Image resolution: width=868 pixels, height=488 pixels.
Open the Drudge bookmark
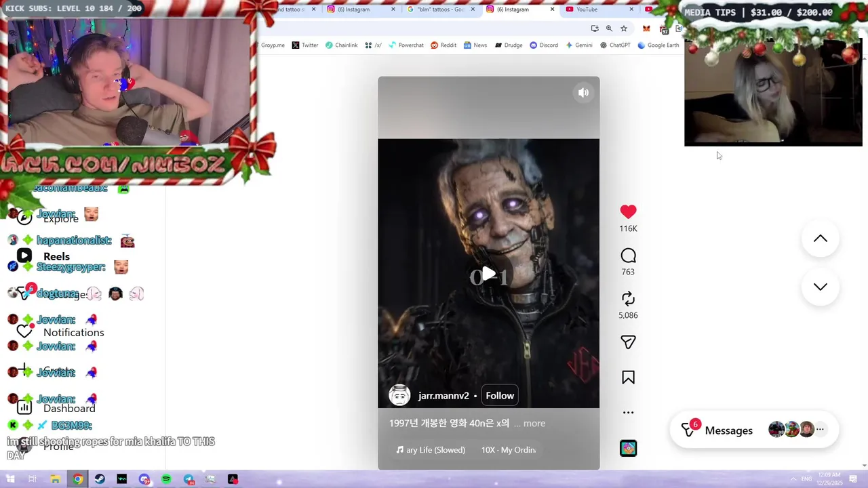(x=509, y=45)
